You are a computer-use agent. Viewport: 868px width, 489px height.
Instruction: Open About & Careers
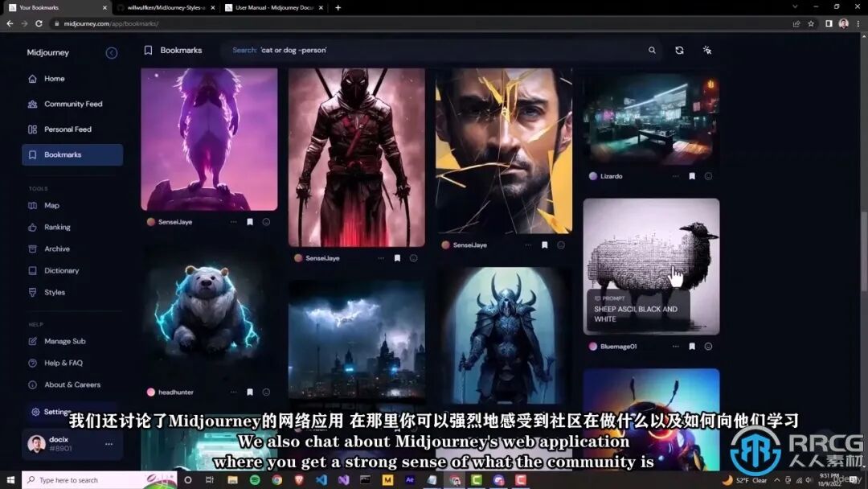pyautogui.click(x=72, y=384)
